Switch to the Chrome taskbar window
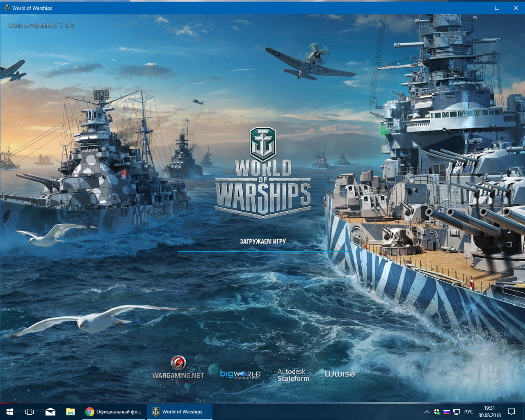 click(114, 411)
